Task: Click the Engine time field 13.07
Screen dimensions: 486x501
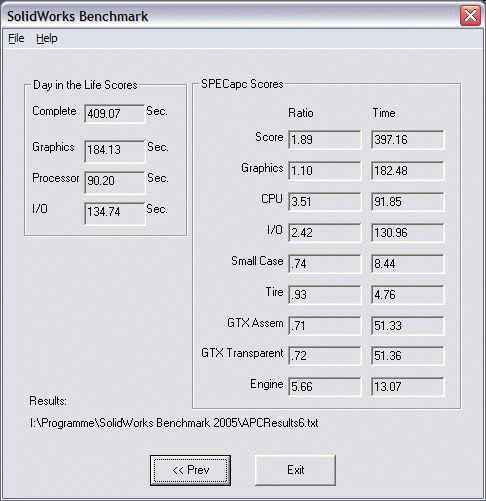Action: click(408, 387)
